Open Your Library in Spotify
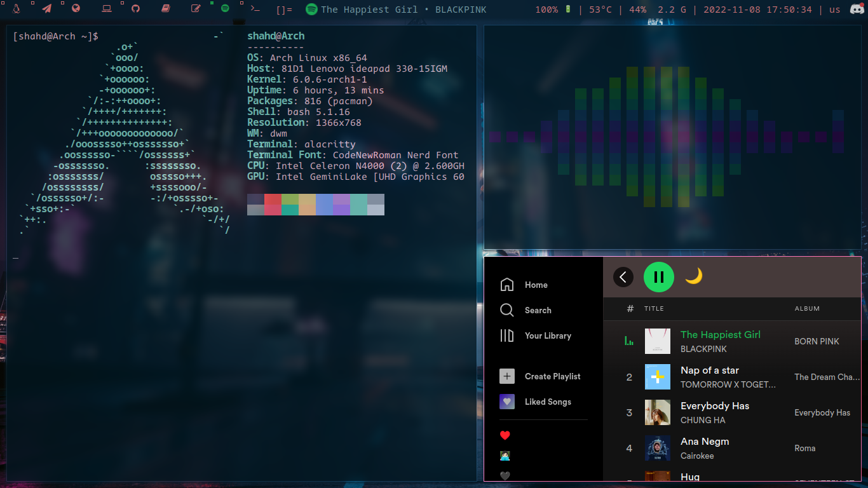868x488 pixels. 547,336
